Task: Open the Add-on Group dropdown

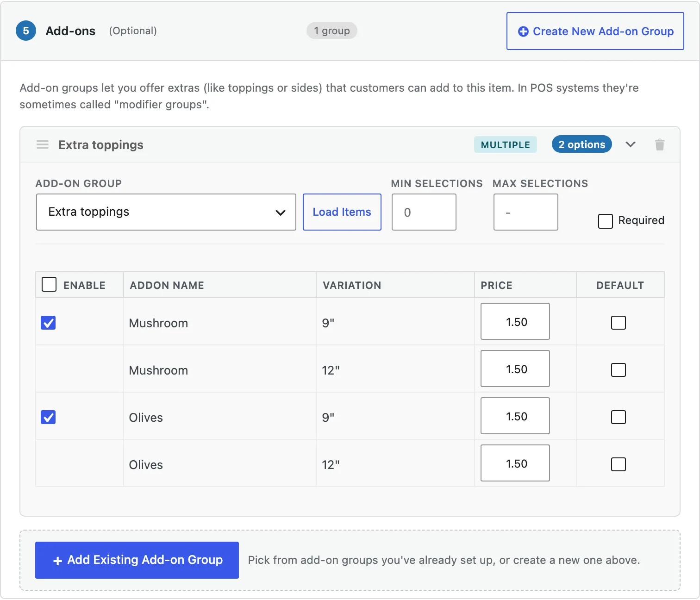Action: (x=166, y=212)
